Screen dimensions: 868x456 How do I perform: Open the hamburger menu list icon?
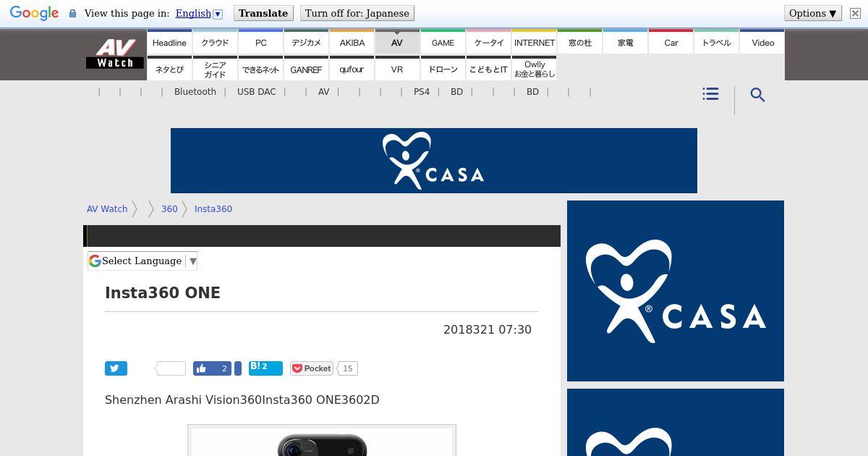710,94
